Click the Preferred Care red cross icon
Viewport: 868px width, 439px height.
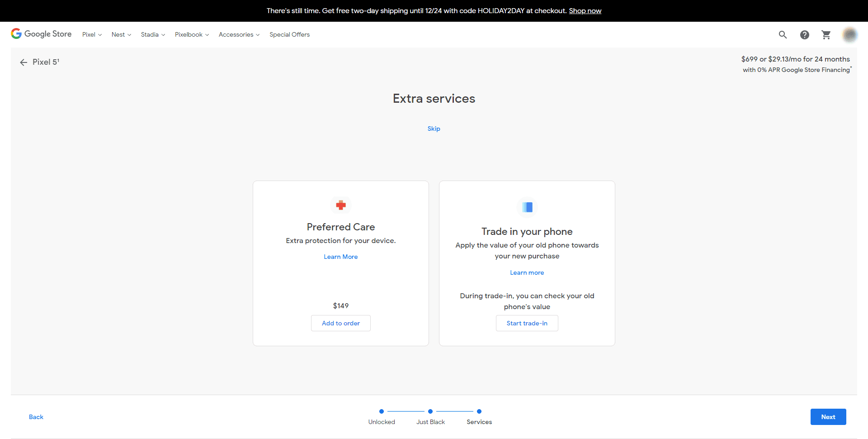click(x=340, y=205)
